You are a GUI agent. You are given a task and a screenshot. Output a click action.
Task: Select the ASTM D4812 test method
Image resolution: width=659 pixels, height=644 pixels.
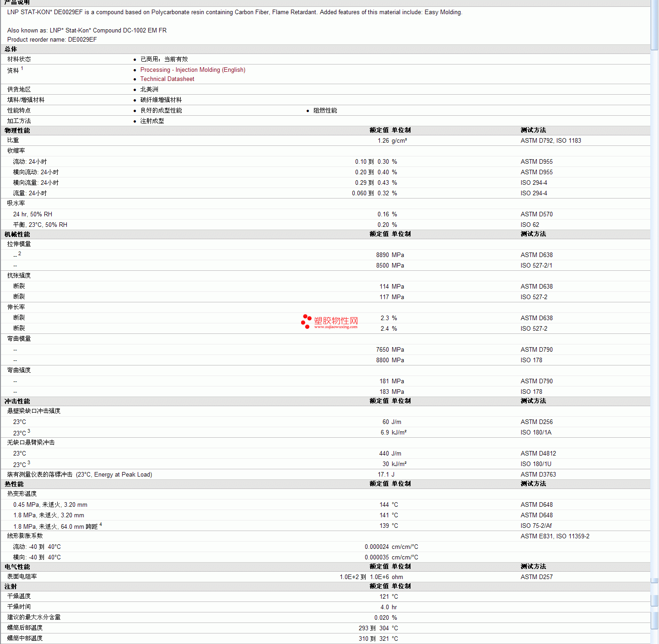point(538,454)
